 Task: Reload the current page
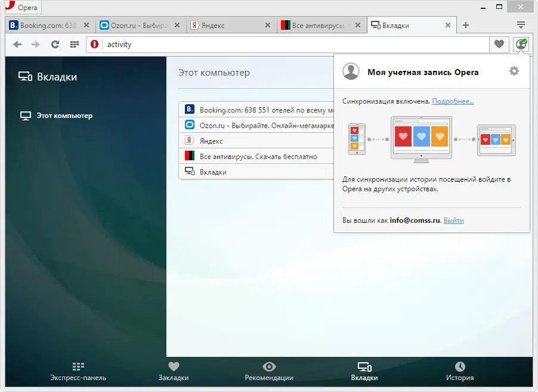click(55, 44)
